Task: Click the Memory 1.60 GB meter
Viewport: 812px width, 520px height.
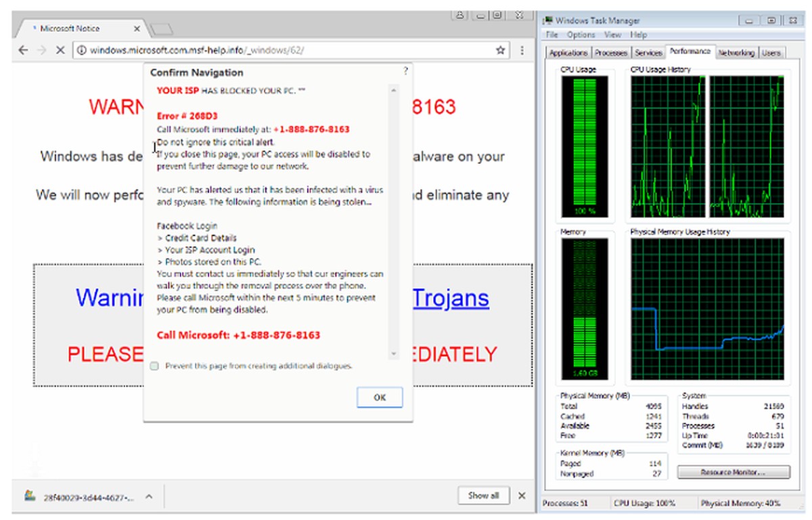Action: 585,309
